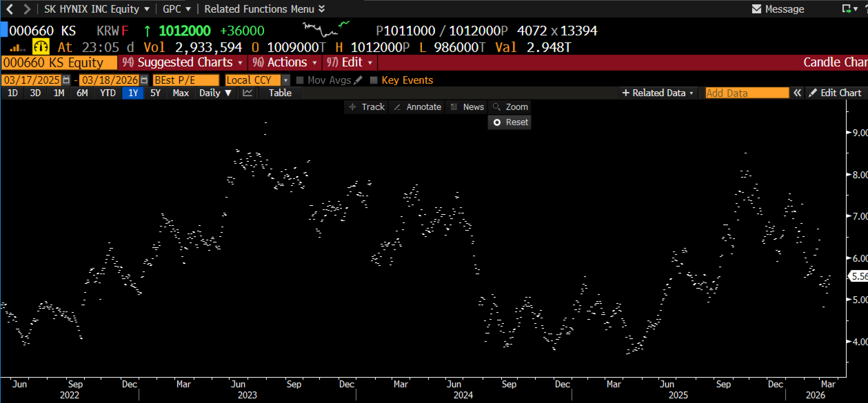Click the line chart type icon
Image resolution: width=868 pixels, height=403 pixels.
[x=247, y=93]
